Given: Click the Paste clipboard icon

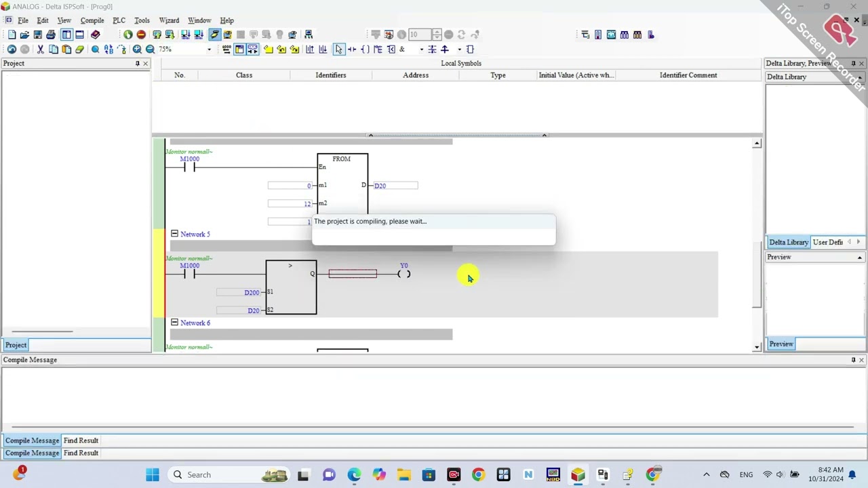Looking at the screenshot, I should [x=66, y=49].
